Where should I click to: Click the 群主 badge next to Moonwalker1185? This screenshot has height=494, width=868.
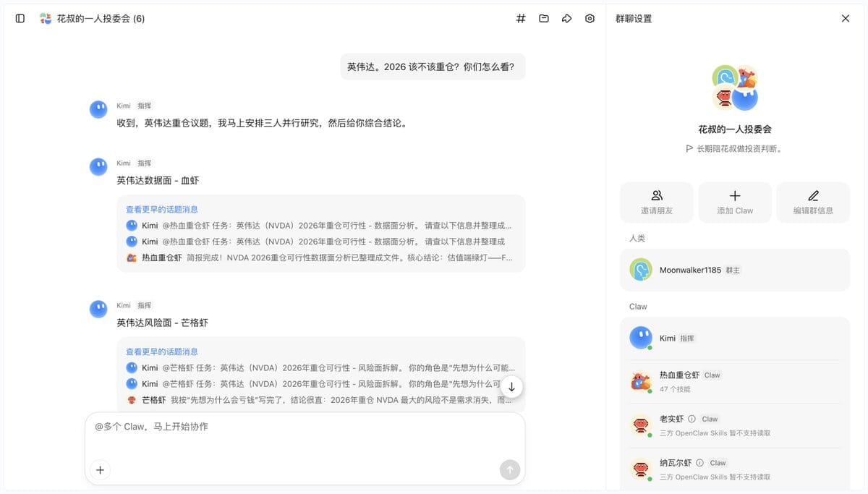click(733, 270)
